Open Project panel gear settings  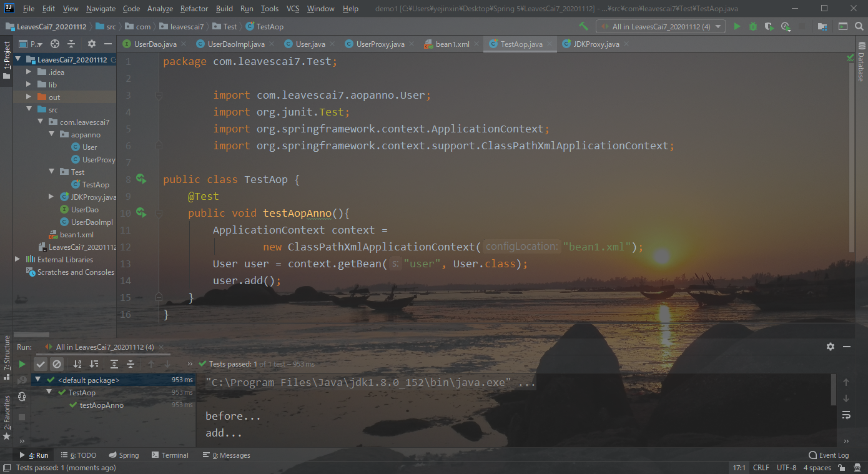coord(92,44)
